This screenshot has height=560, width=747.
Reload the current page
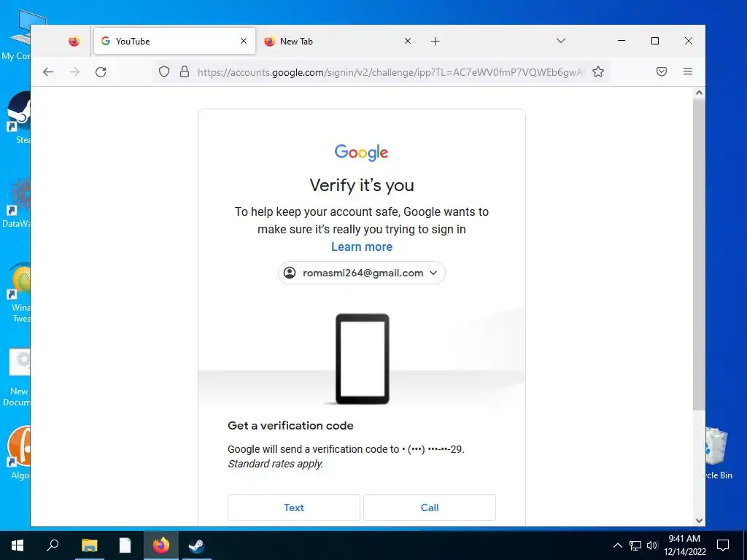tap(101, 72)
